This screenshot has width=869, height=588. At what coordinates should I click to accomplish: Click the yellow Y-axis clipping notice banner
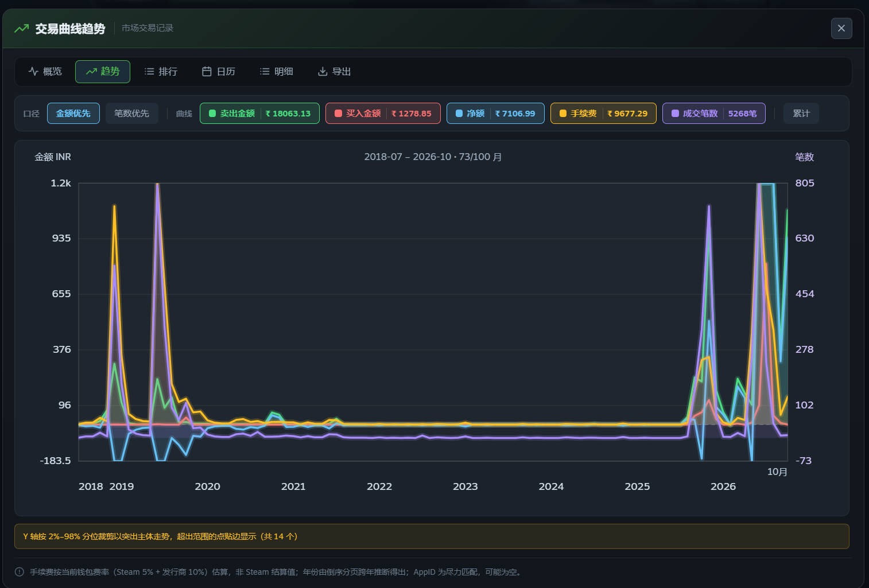click(432, 536)
